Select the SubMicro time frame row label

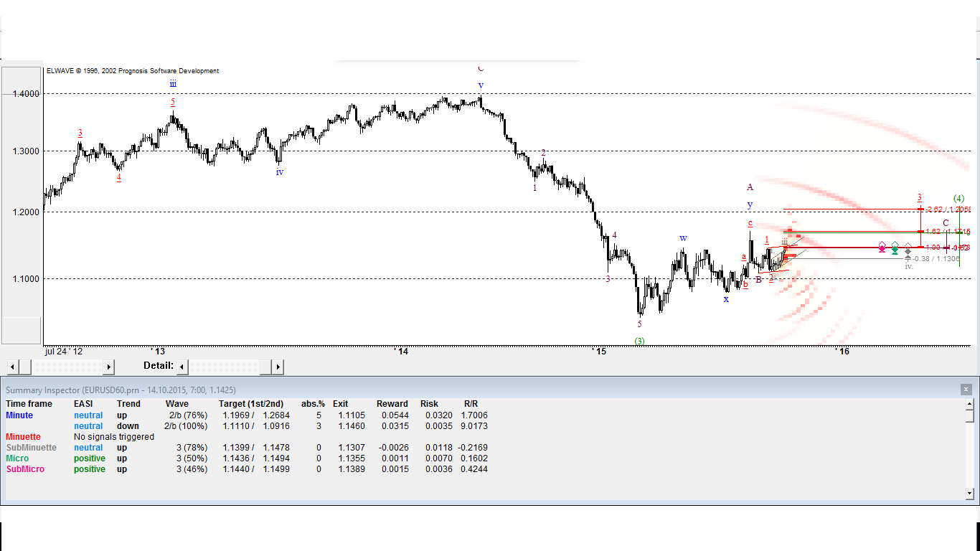click(25, 469)
